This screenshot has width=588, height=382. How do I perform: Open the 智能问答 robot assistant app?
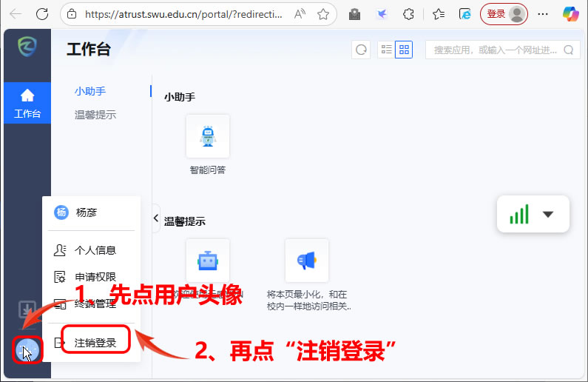pyautogui.click(x=208, y=136)
